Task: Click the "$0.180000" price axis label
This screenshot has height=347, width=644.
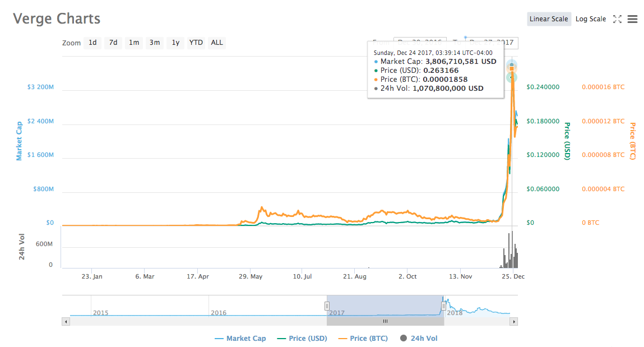Action: (543, 121)
